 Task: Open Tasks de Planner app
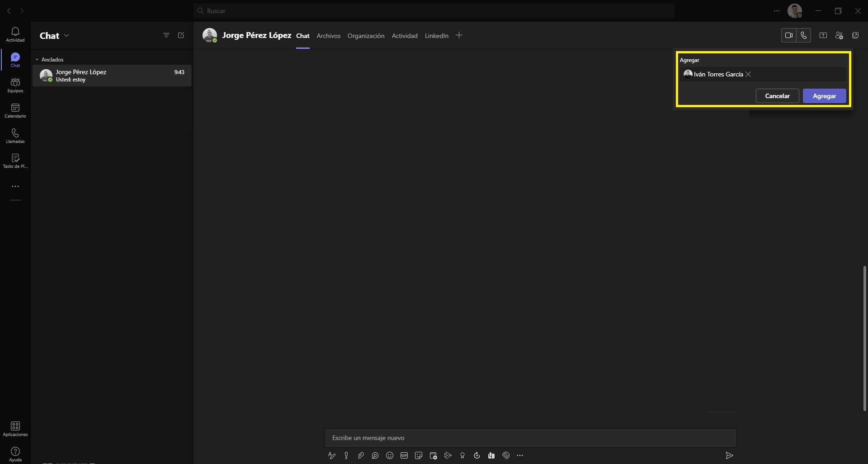click(x=15, y=161)
